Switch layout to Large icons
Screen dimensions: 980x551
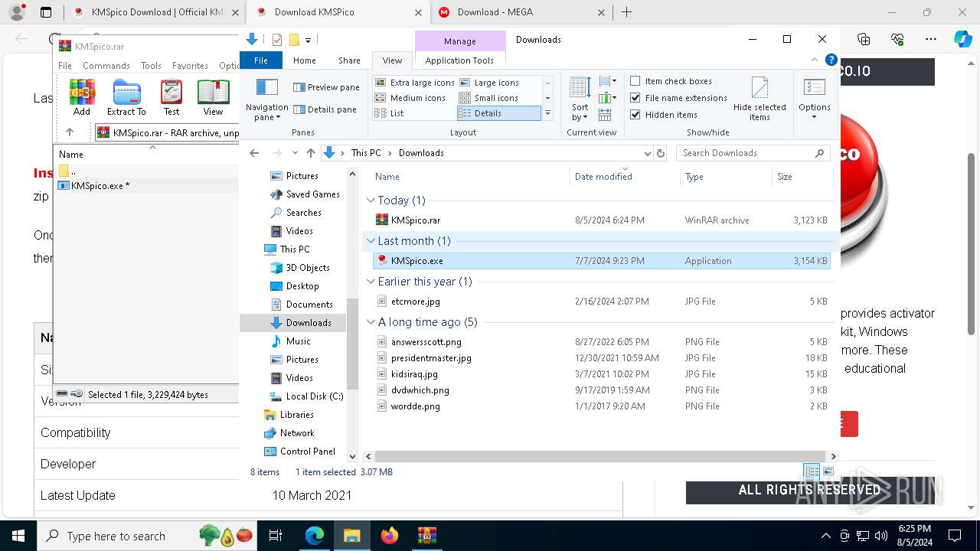(x=488, y=83)
